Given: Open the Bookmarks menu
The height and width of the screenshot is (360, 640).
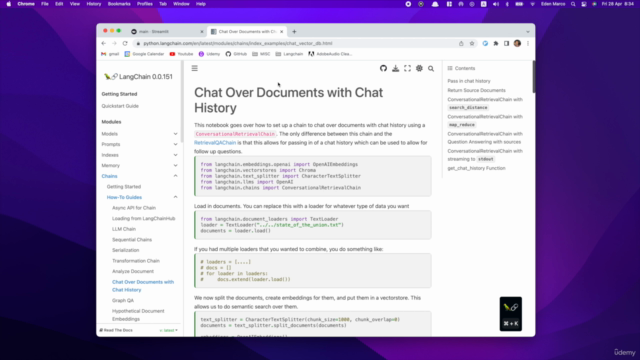Looking at the screenshot, I should pyautogui.click(x=119, y=4).
